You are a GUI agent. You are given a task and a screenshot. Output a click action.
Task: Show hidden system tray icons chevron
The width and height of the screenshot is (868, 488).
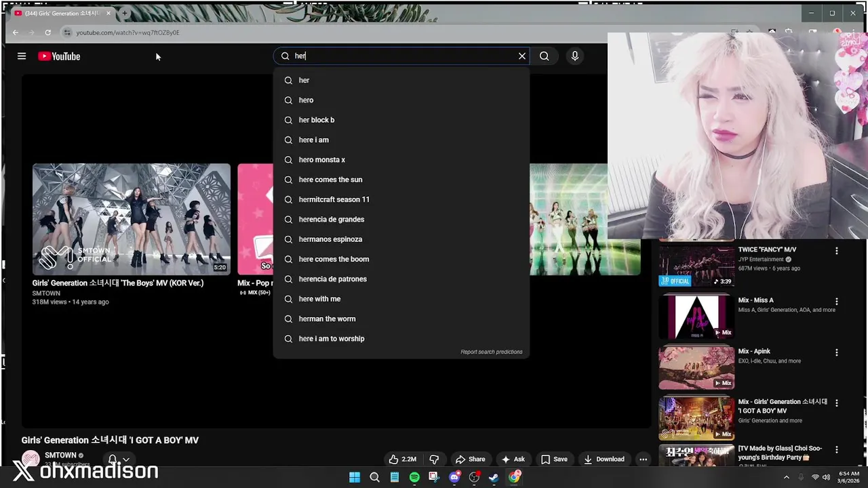coord(786,477)
